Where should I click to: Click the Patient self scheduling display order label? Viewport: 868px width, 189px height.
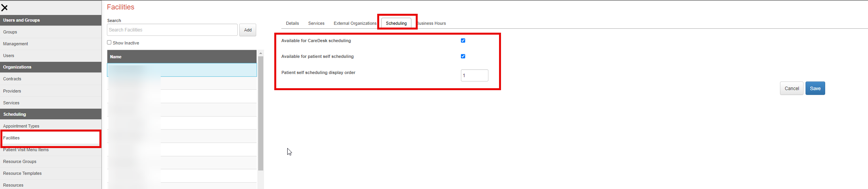[318, 72]
